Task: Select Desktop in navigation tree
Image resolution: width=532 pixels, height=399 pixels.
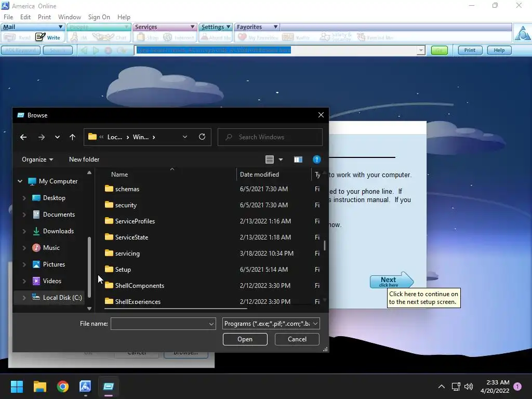Action: (x=54, y=198)
